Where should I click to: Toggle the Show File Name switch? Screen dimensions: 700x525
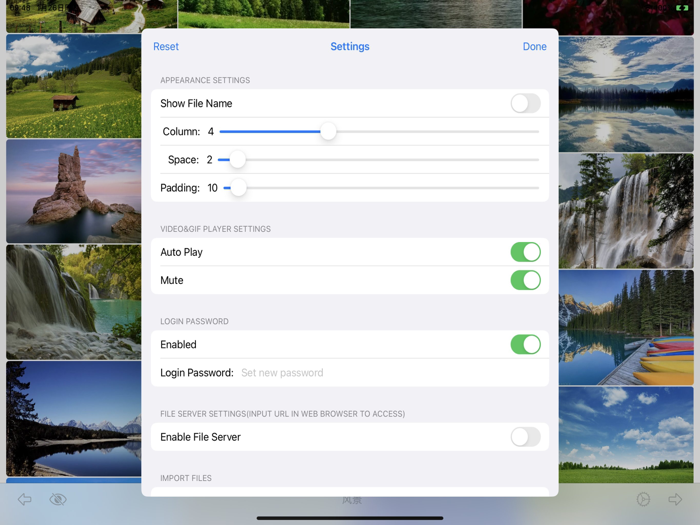525,103
